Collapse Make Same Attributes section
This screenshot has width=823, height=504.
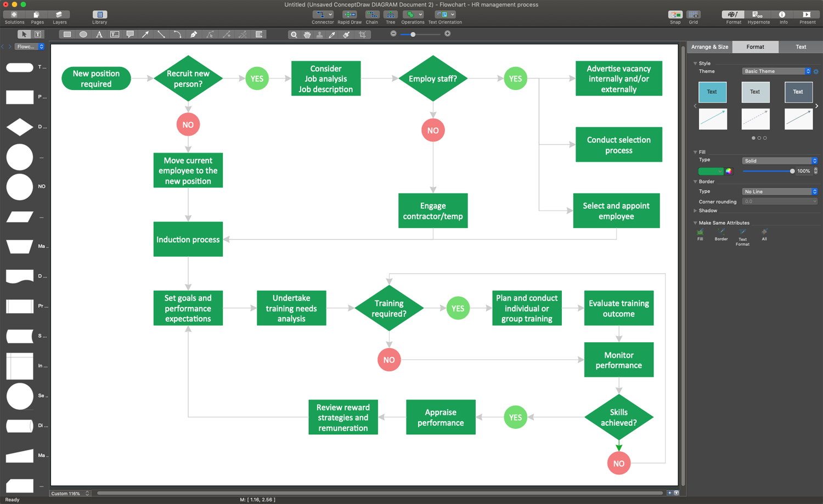pyautogui.click(x=695, y=223)
